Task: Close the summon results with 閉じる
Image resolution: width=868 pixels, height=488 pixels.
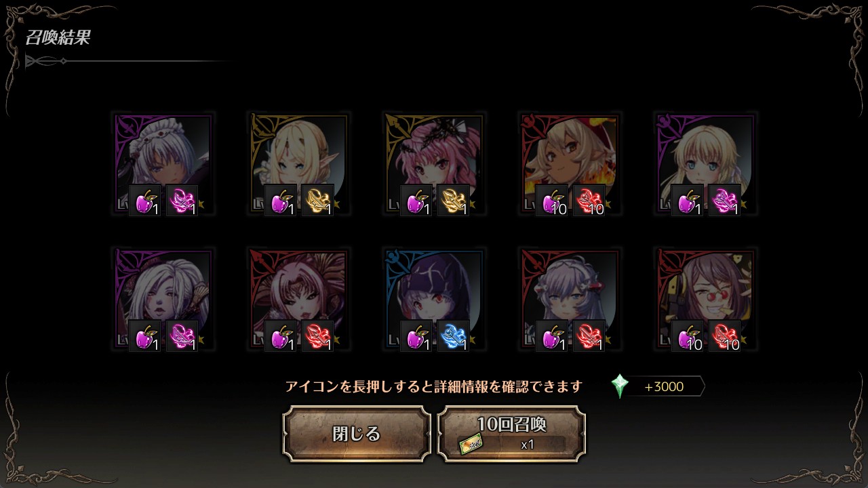Action: tap(357, 434)
